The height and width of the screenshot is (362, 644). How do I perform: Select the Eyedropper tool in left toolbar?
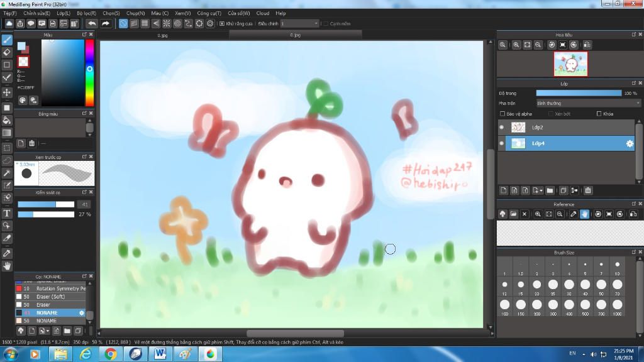[x=7, y=253]
